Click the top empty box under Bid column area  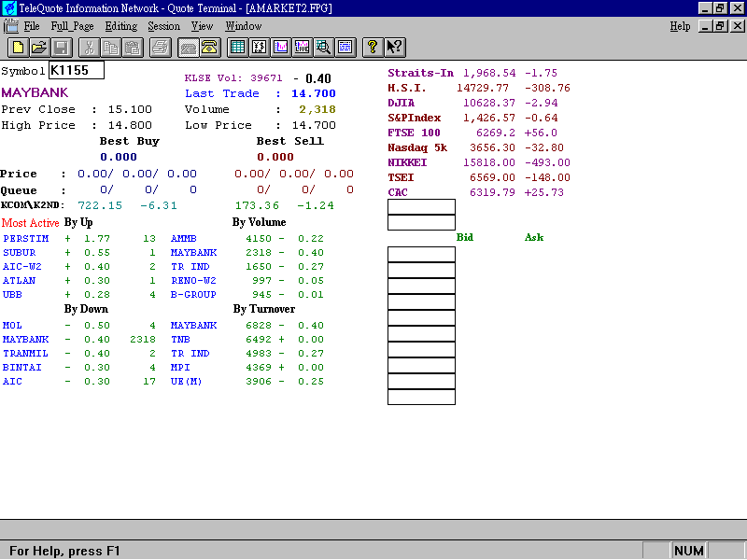[x=421, y=254]
